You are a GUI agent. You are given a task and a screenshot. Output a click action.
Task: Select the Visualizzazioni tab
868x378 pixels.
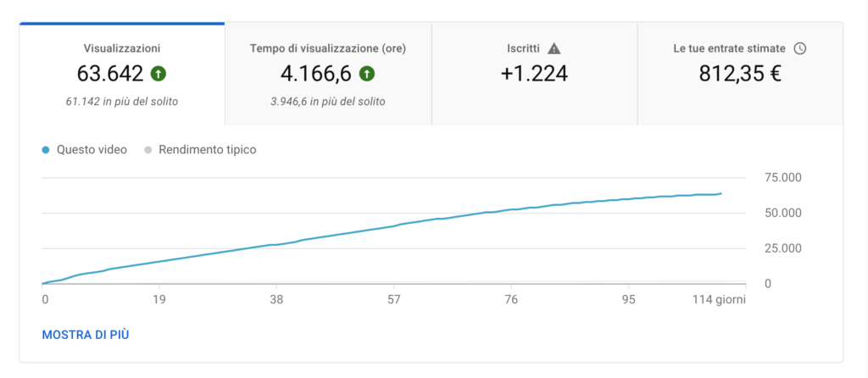click(122, 48)
